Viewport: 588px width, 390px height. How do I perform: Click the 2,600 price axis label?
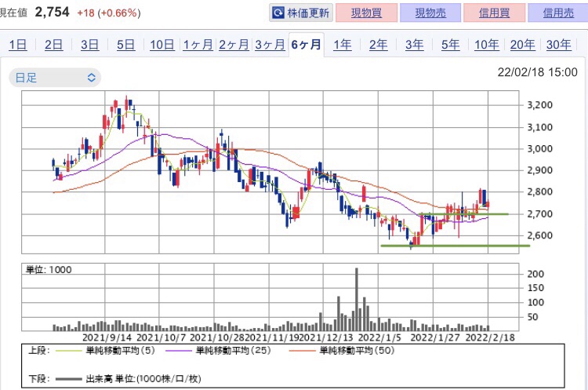[x=539, y=235]
